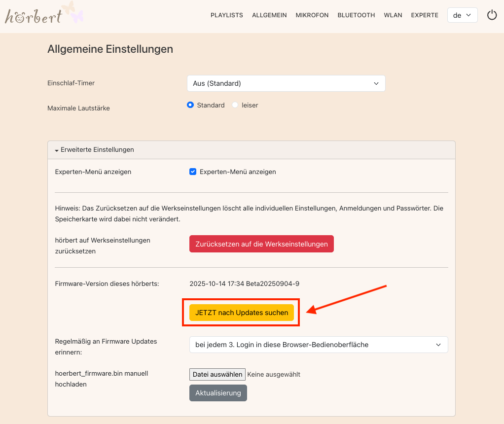Select the leiser volume radio button
The width and height of the screenshot is (504, 424).
235,105
